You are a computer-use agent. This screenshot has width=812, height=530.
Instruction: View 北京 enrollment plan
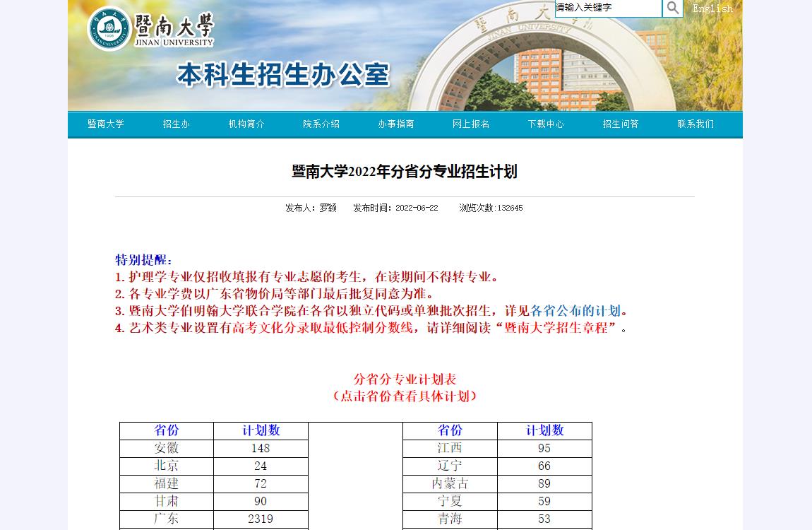pyautogui.click(x=166, y=466)
